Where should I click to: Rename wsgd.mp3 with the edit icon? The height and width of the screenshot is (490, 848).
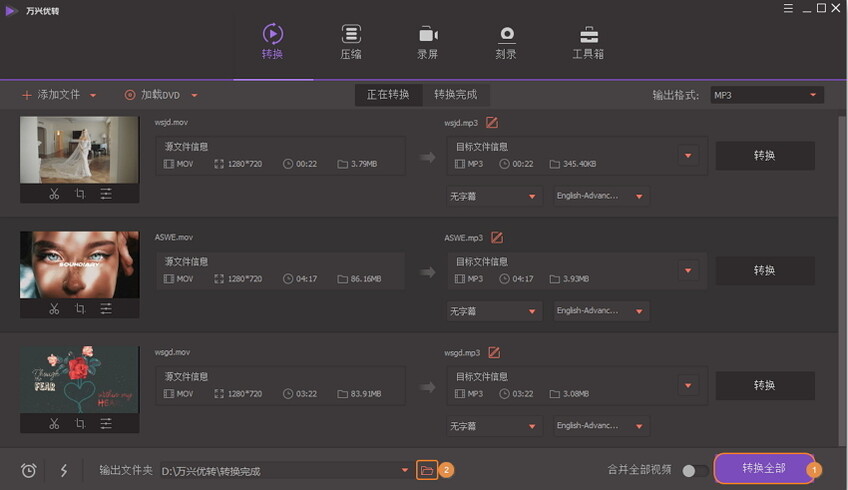(494, 353)
